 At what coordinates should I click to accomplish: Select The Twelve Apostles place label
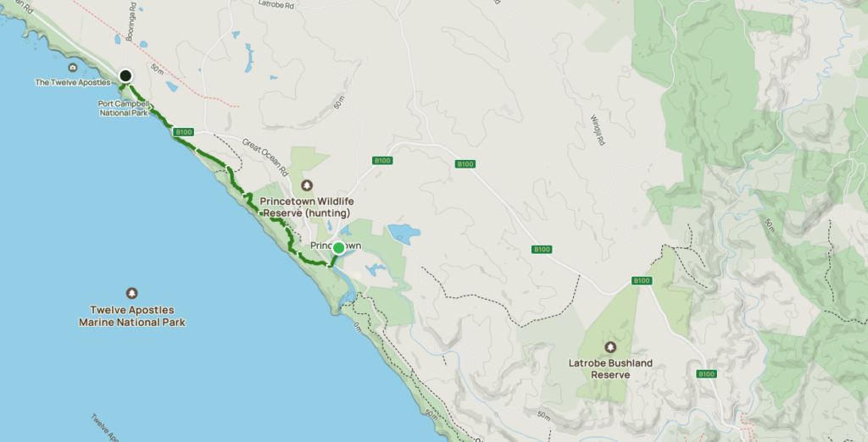(x=73, y=82)
